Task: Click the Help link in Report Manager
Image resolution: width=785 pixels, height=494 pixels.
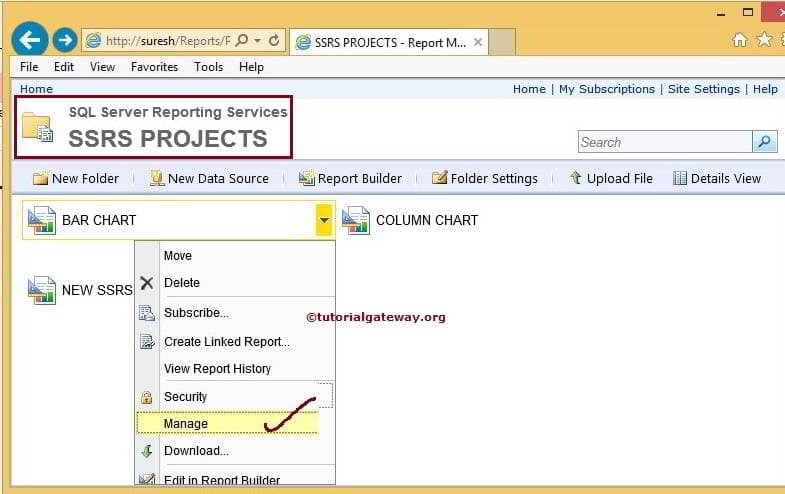Action: click(765, 89)
